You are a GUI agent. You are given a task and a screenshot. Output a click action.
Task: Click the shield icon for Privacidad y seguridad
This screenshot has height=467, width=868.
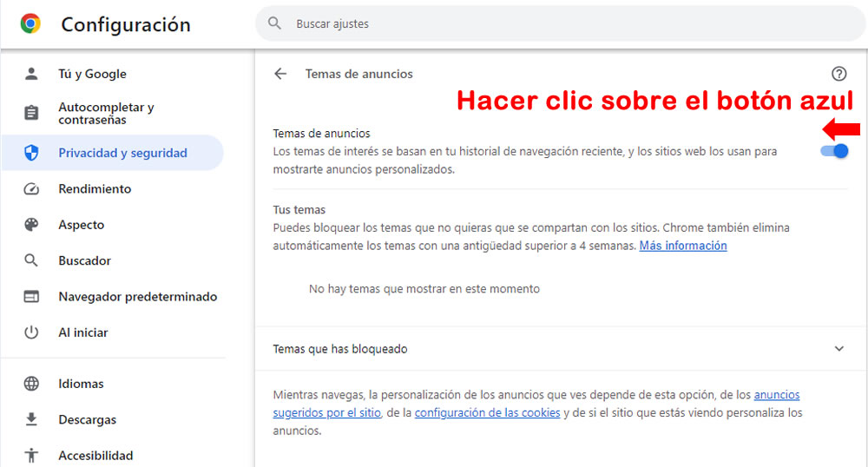click(31, 153)
